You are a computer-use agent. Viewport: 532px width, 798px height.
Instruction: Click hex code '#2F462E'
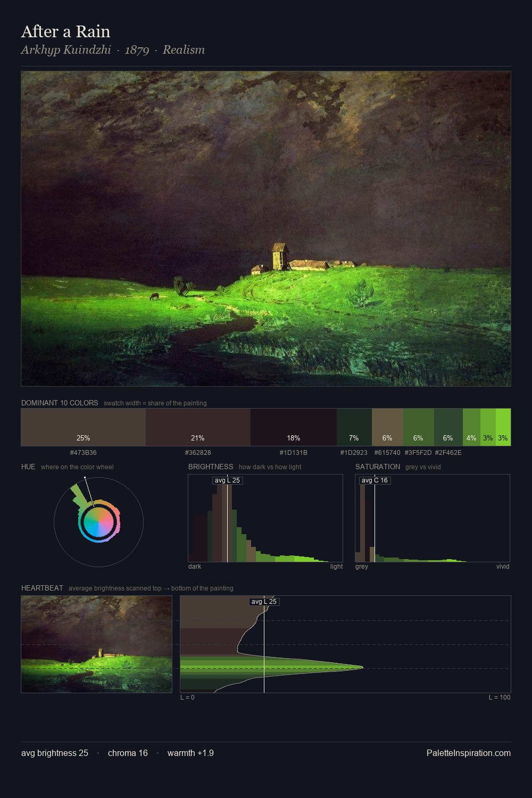point(448,453)
